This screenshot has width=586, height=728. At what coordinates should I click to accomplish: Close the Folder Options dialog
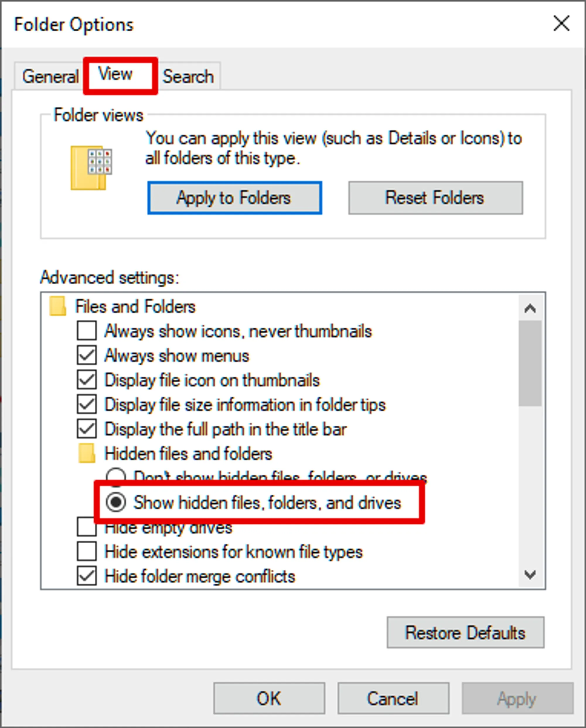[x=561, y=24]
